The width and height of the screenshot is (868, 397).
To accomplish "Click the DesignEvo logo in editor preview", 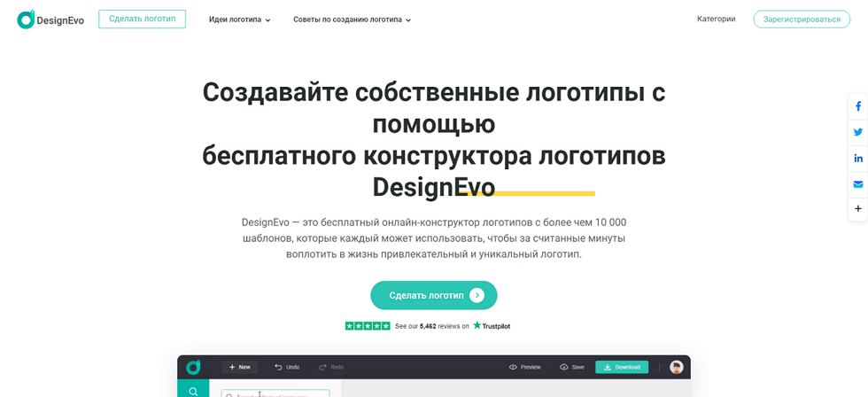I will click(193, 367).
